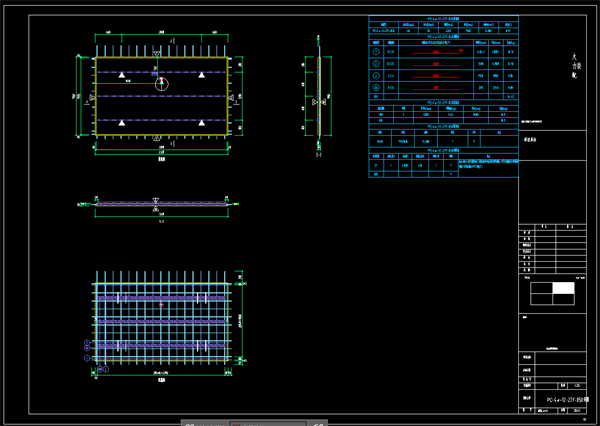Select the first circled rebar number in the rebar table
This screenshot has height=426, width=600.
[376, 52]
